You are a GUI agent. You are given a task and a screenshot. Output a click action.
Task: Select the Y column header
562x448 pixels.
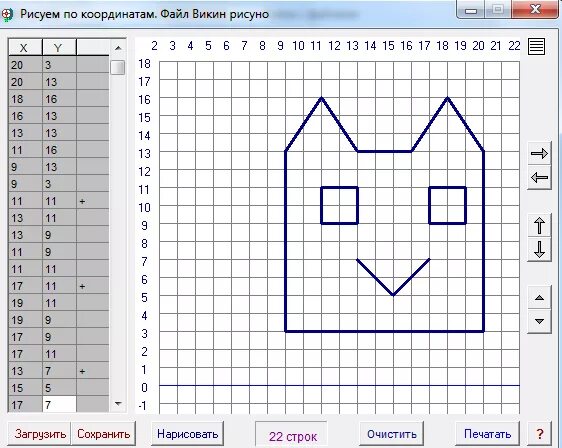(59, 48)
